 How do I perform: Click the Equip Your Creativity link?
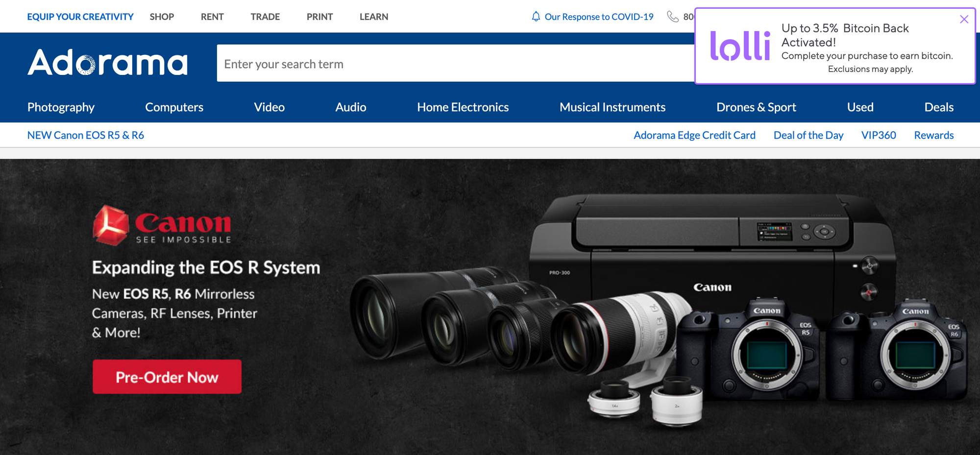80,17
